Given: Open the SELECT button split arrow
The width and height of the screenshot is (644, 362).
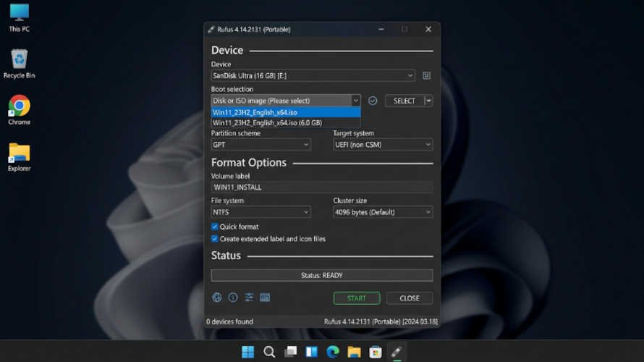Looking at the screenshot, I should coord(428,101).
